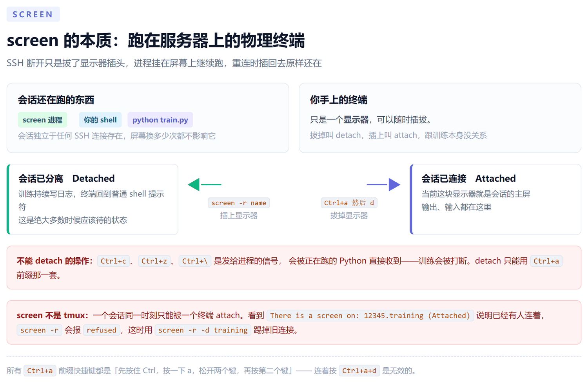Image resolution: width=588 pixels, height=383 pixels.
Task: Click the '拔掉显示器' caption
Action: (349, 215)
